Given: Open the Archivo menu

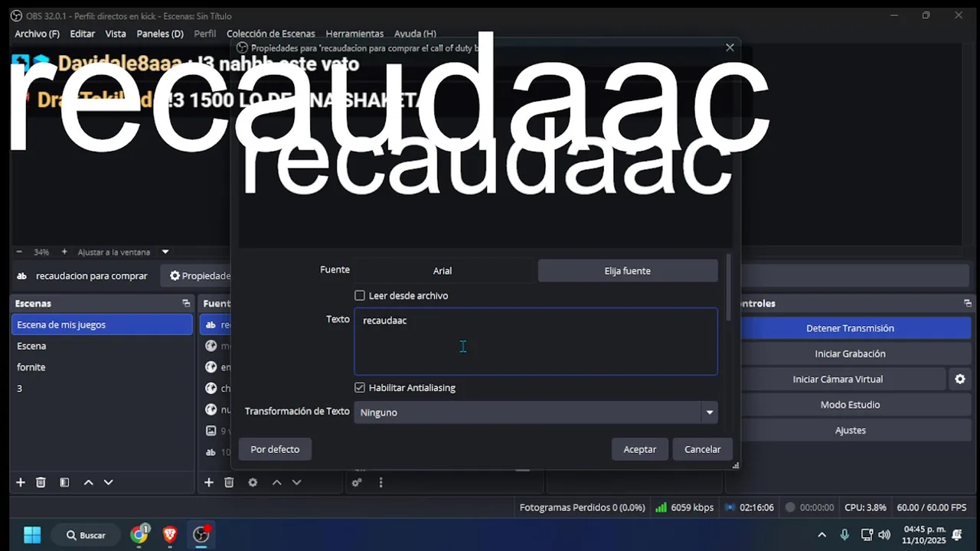Looking at the screenshot, I should click(x=37, y=34).
